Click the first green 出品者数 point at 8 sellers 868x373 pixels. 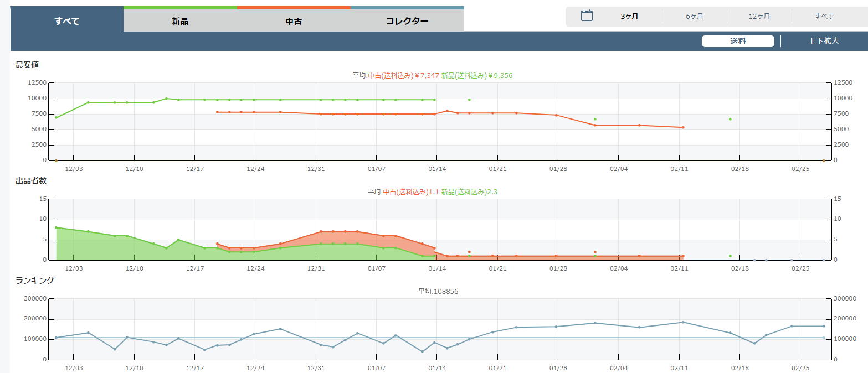[x=56, y=227]
